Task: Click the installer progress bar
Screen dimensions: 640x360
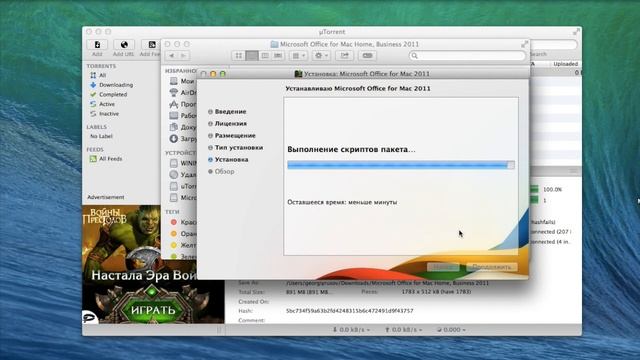Action: (401, 164)
